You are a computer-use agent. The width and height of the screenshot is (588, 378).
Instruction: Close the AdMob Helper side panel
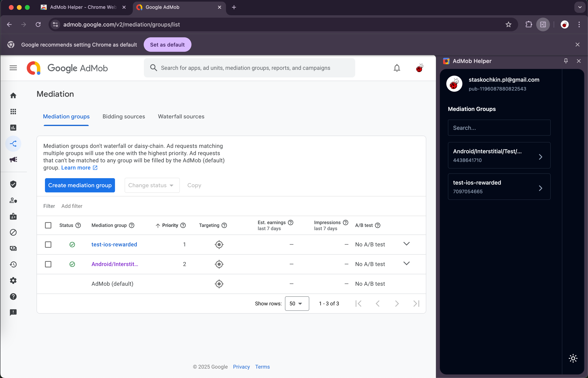[x=579, y=61]
